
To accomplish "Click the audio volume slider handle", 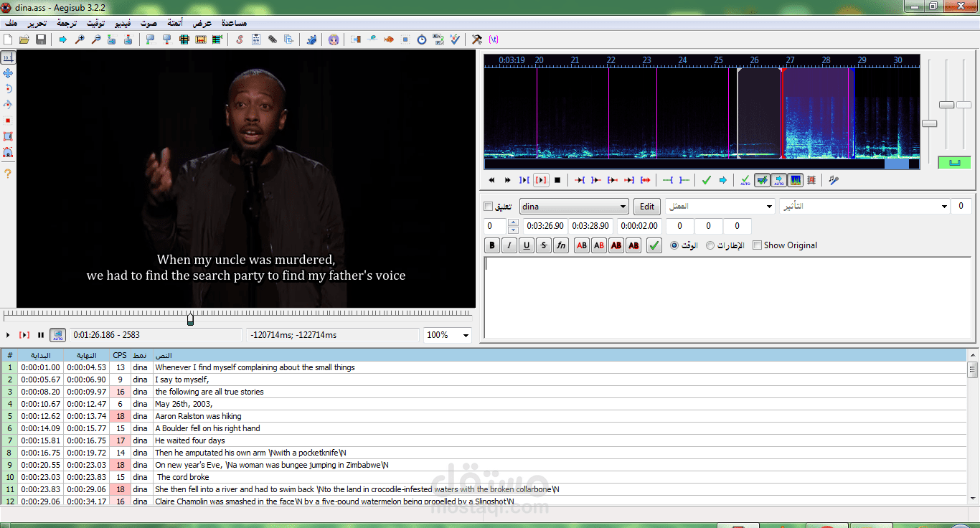I will [x=963, y=105].
